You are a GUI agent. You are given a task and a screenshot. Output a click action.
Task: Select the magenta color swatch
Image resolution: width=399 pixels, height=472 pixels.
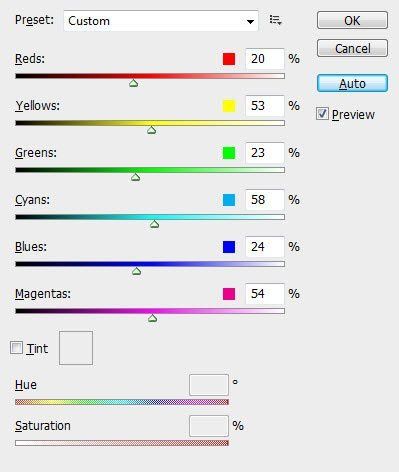point(229,294)
